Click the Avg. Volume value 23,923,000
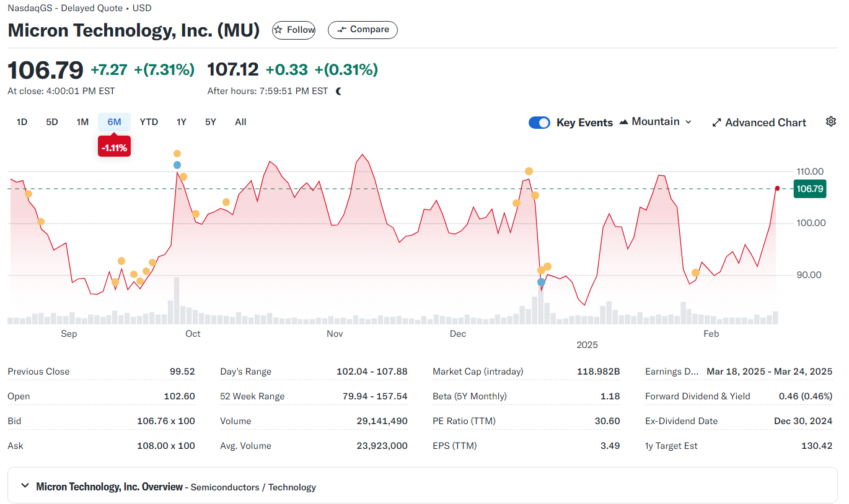The height and width of the screenshot is (504, 849). (x=382, y=446)
